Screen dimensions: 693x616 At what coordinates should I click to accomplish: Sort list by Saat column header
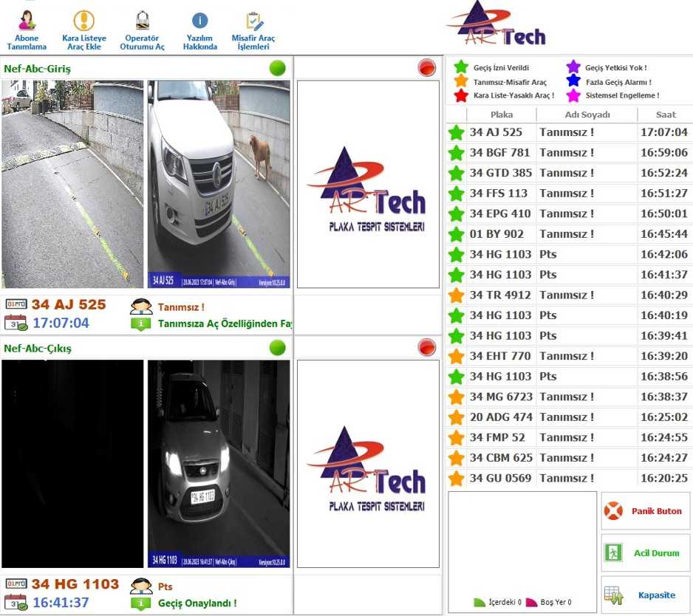click(x=665, y=114)
